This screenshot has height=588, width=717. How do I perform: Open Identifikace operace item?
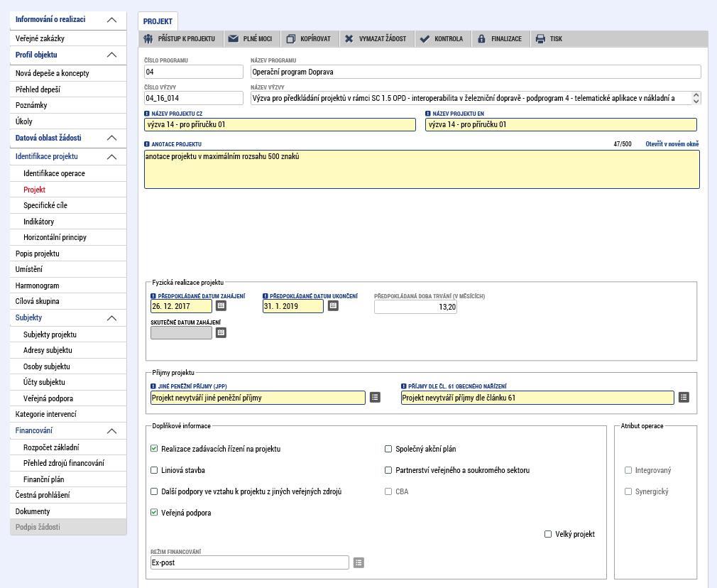click(x=68, y=173)
